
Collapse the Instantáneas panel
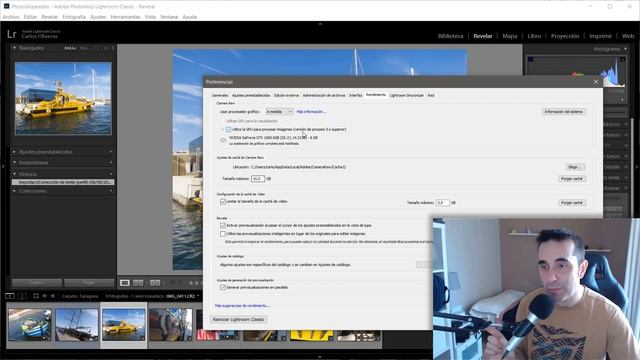[15, 162]
